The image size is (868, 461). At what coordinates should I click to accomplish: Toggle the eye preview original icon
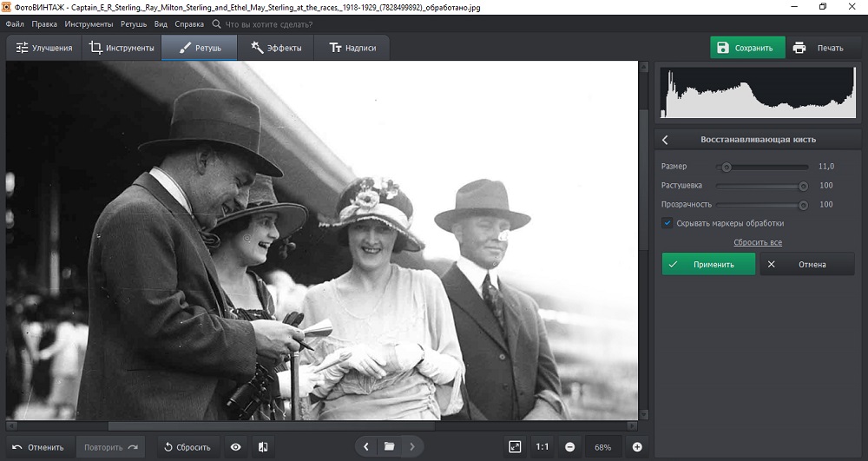pyautogui.click(x=235, y=446)
